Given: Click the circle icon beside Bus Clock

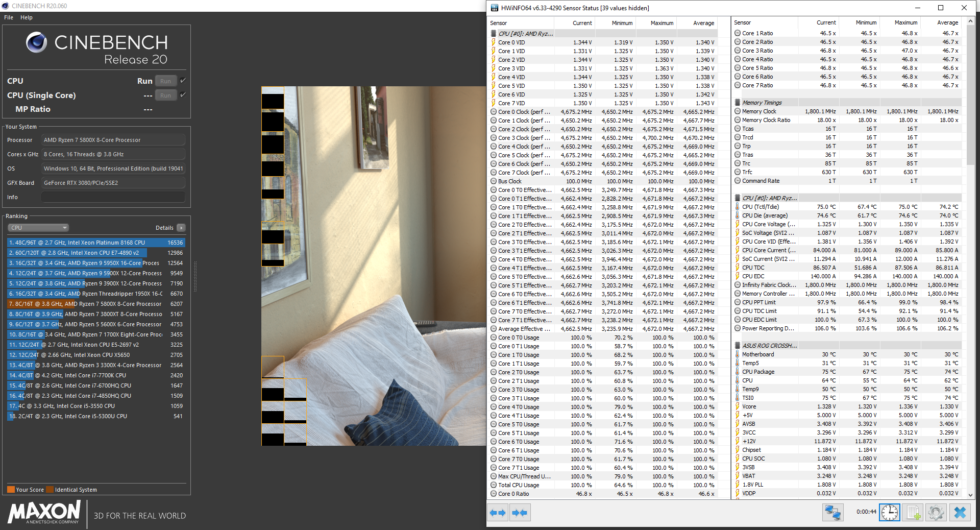Looking at the screenshot, I should [494, 181].
